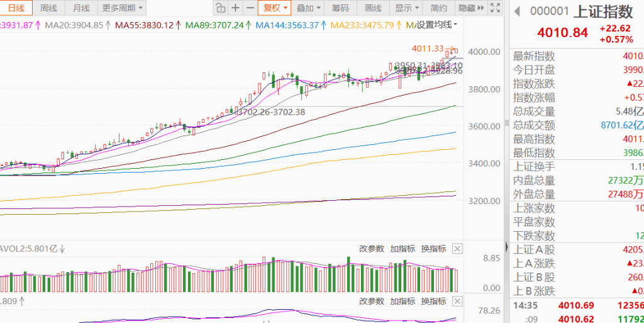Click 换指标 in the volume panel
Viewport: 644px width, 323px height.
[x=433, y=249]
